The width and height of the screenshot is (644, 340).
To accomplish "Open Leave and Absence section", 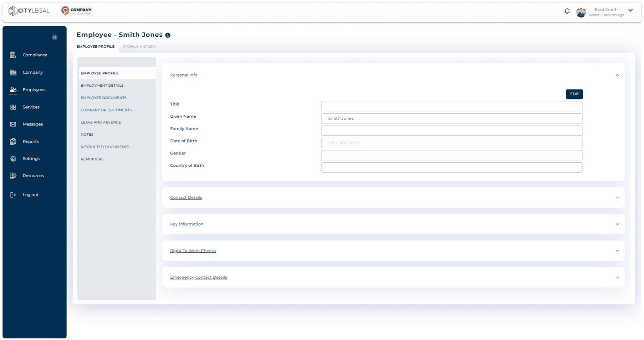I will [x=101, y=122].
